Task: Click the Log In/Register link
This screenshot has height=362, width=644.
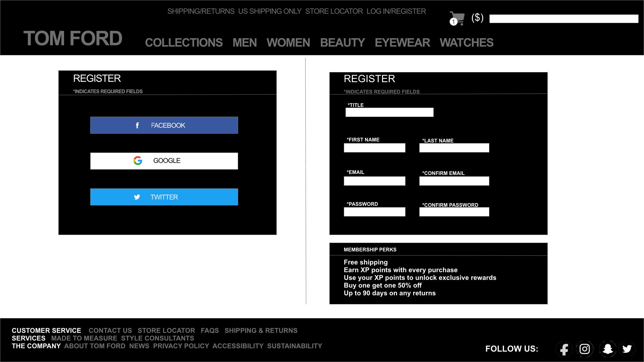Action: click(x=396, y=11)
